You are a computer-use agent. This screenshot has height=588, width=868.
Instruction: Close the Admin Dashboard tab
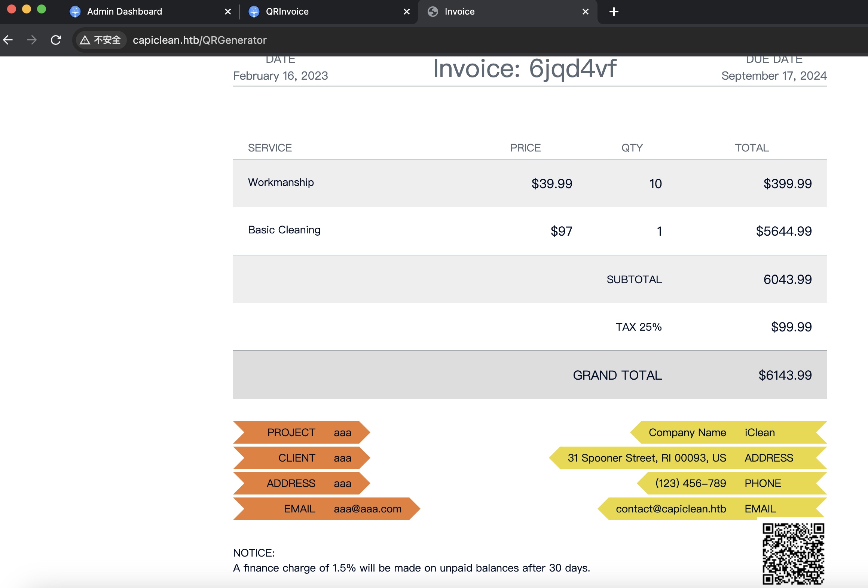click(227, 12)
